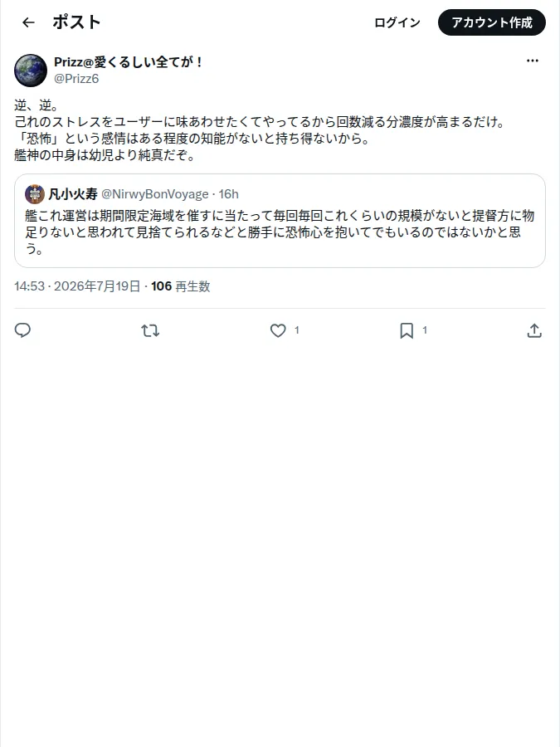Open the quoted user's small avatar
The image size is (560, 747).
click(x=35, y=194)
